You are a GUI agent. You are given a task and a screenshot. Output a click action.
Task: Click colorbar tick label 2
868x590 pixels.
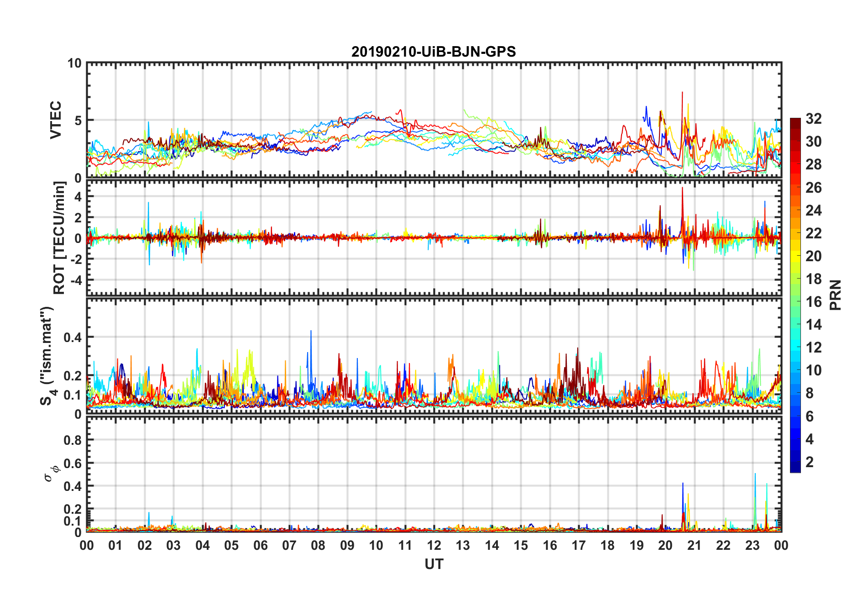click(x=810, y=462)
